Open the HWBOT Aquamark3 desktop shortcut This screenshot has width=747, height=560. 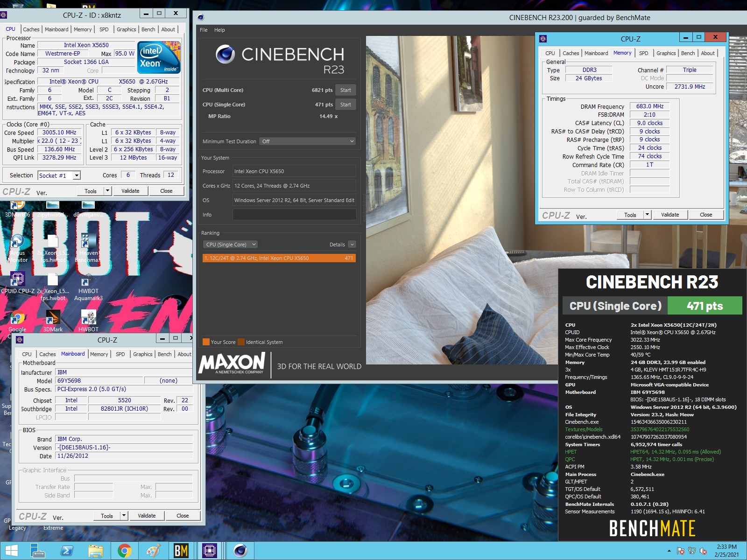(88, 287)
